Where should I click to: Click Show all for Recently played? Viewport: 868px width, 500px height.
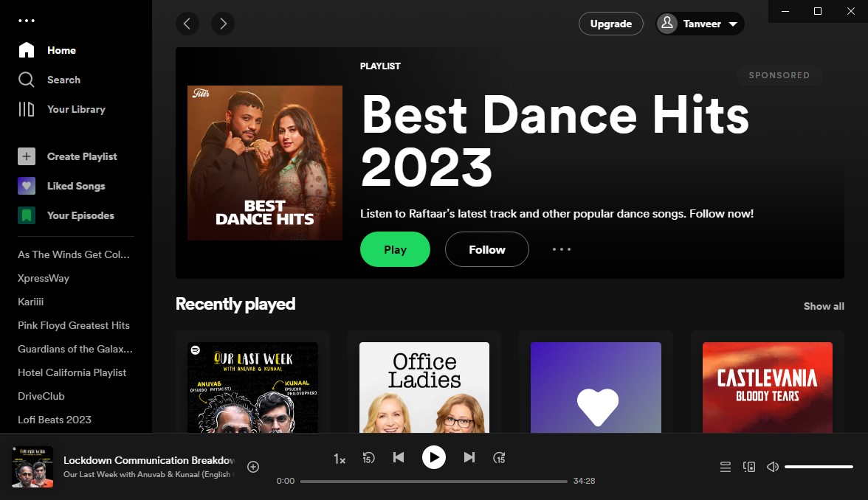click(x=823, y=306)
